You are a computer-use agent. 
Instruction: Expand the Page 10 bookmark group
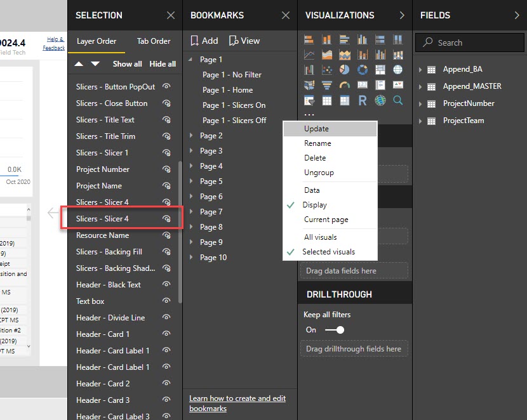click(191, 257)
